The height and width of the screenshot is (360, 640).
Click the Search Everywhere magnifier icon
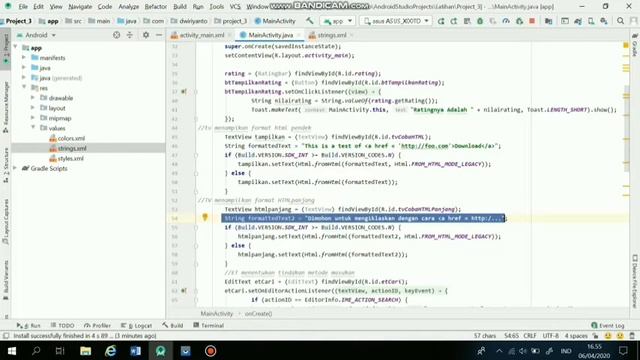pyautogui.click(x=620, y=21)
